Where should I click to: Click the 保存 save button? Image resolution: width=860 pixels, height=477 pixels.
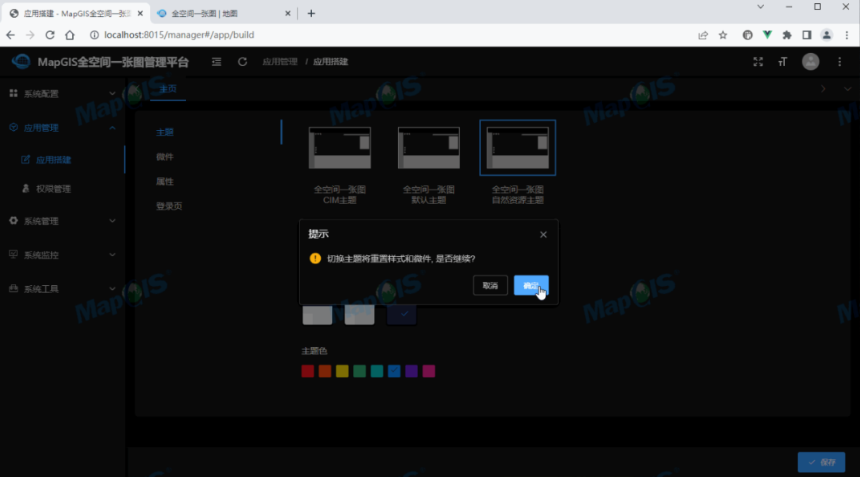pos(821,462)
